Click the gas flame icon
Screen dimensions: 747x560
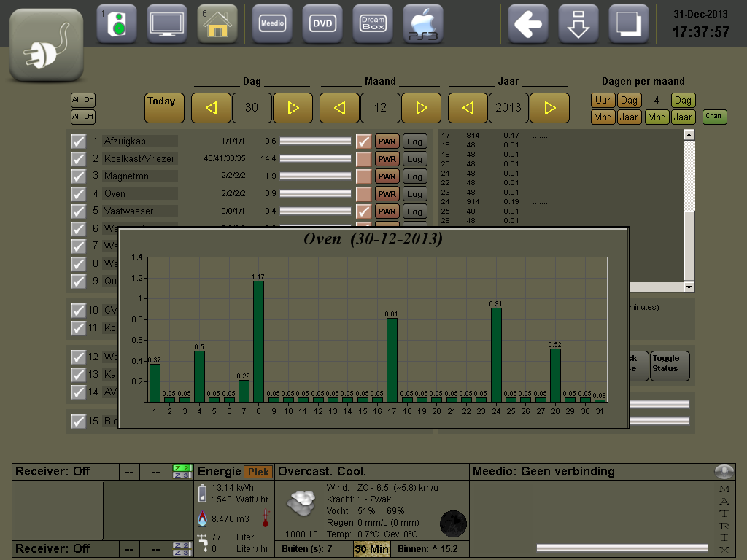coord(203,518)
